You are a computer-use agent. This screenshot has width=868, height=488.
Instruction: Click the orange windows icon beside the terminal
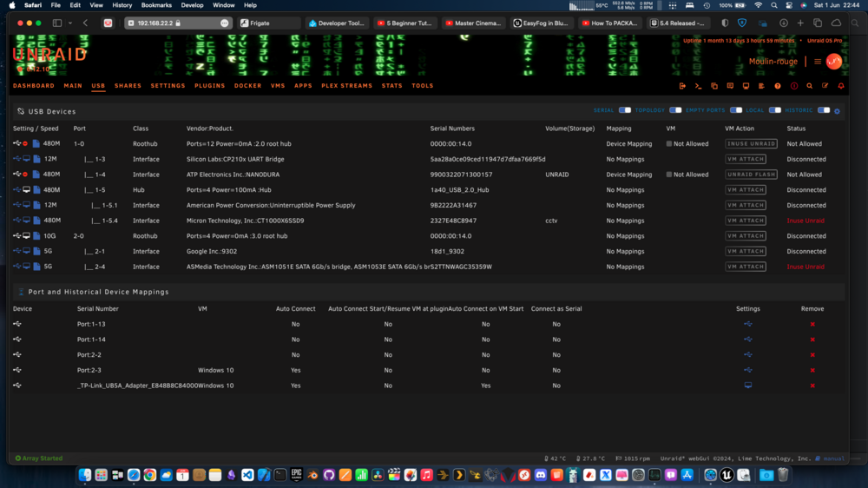[714, 87]
